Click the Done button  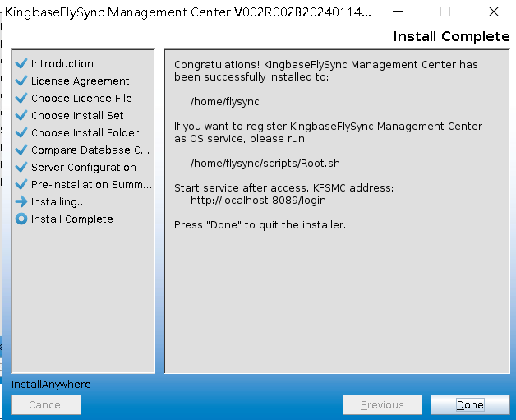coord(470,404)
